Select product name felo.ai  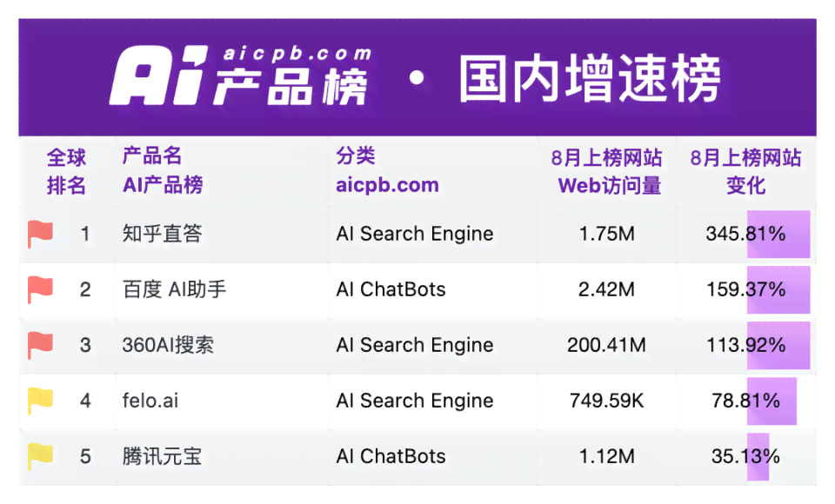tap(150, 401)
